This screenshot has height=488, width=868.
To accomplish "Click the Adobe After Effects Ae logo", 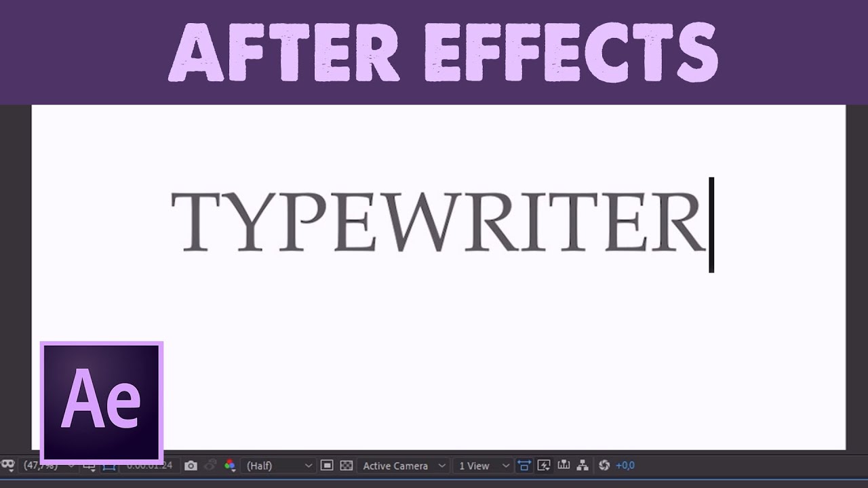I will pos(102,403).
